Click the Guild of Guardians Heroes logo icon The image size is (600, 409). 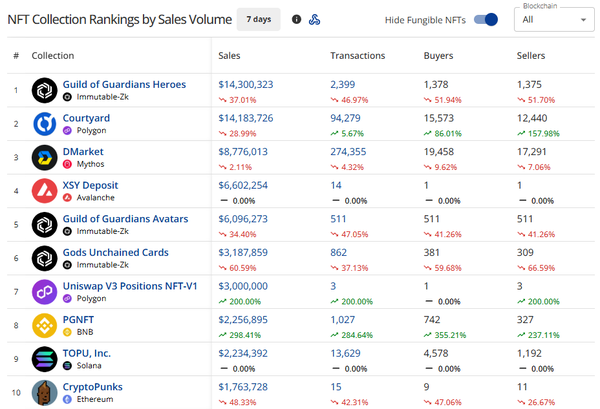pos(44,90)
